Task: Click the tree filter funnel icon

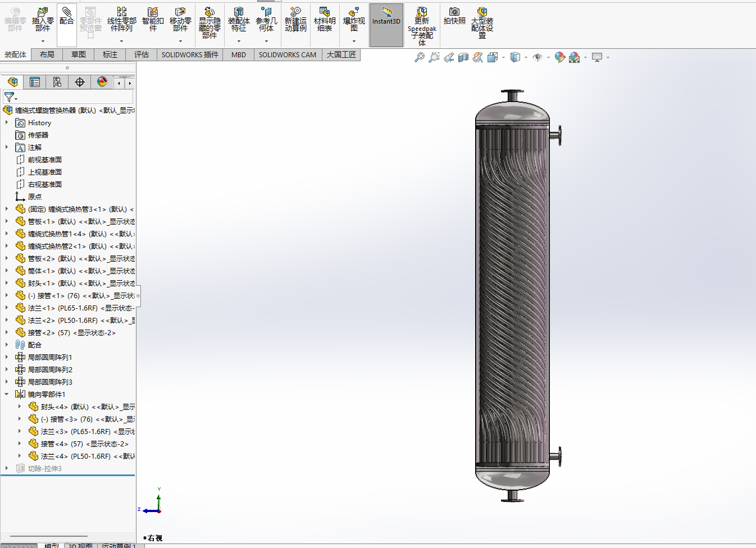Action: point(9,97)
